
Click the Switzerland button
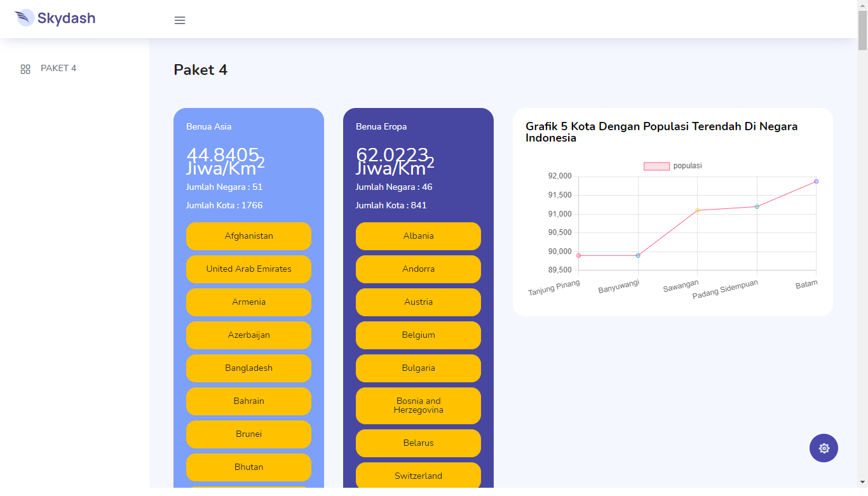coord(418,476)
